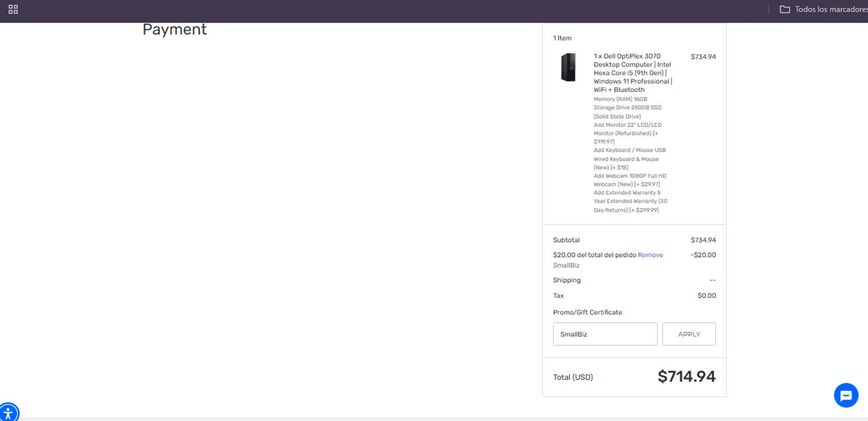Click the Shipping label

567,280
